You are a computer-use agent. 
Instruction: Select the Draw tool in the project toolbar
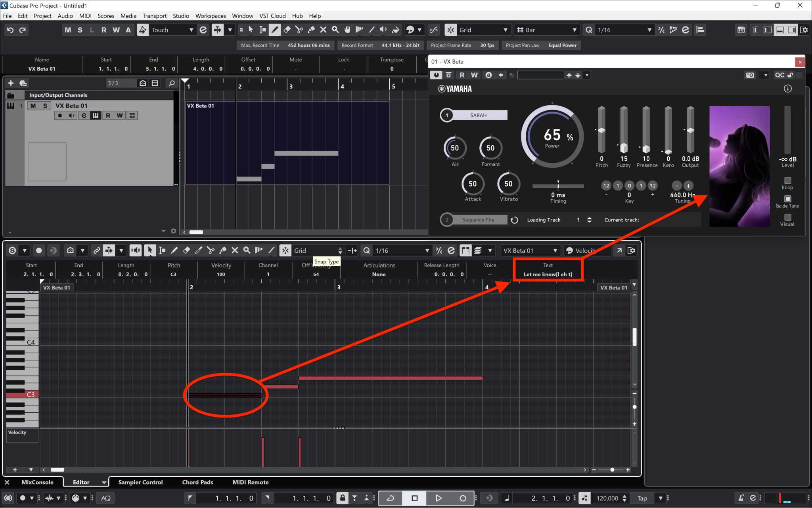point(274,30)
